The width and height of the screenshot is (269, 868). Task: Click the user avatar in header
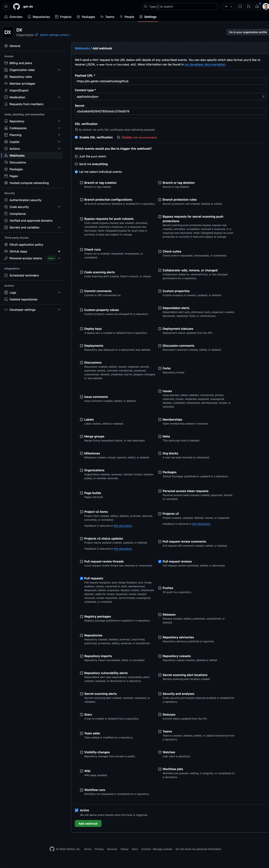click(265, 7)
